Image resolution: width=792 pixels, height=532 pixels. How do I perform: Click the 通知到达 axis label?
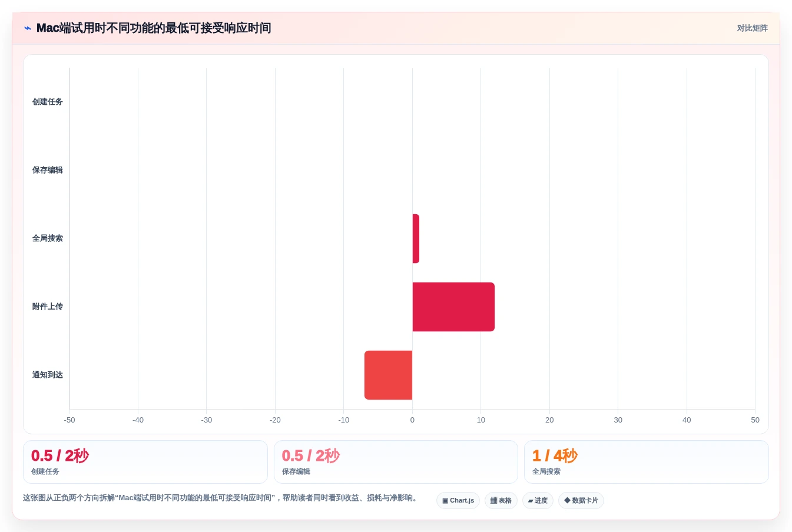(48, 375)
